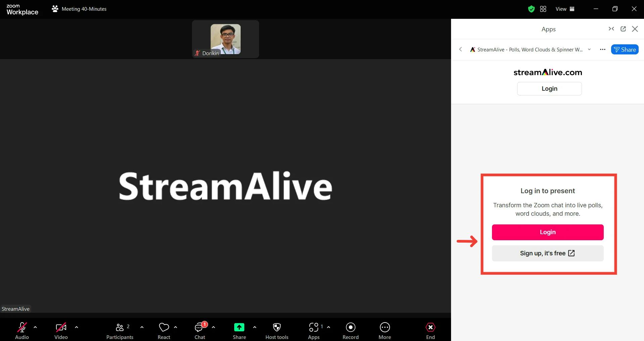Expand the chevron beside Participants
The width and height of the screenshot is (644, 341).
click(142, 327)
